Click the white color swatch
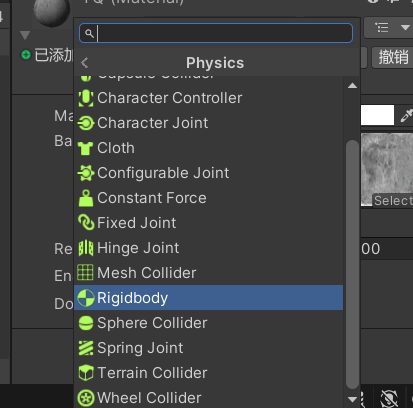Screen dimensions: 413x408 click(x=377, y=115)
